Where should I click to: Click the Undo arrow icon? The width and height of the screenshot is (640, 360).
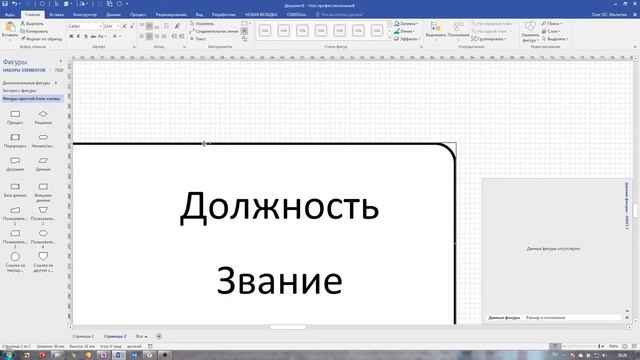pyautogui.click(x=15, y=4)
